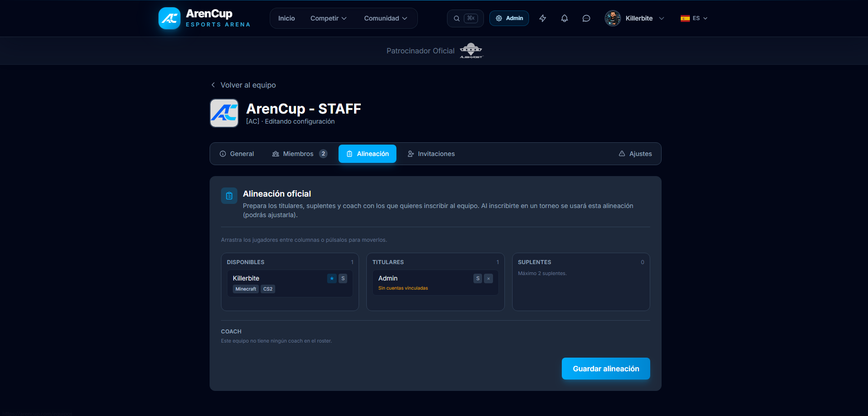Viewport: 868px width, 416px height.
Task: Select the Alineación tab
Action: click(x=367, y=154)
